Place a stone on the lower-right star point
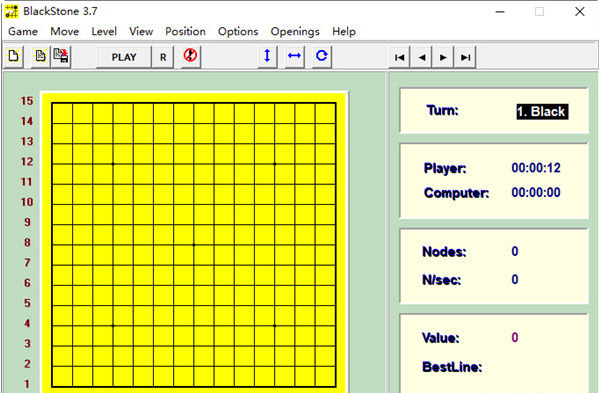 275,326
